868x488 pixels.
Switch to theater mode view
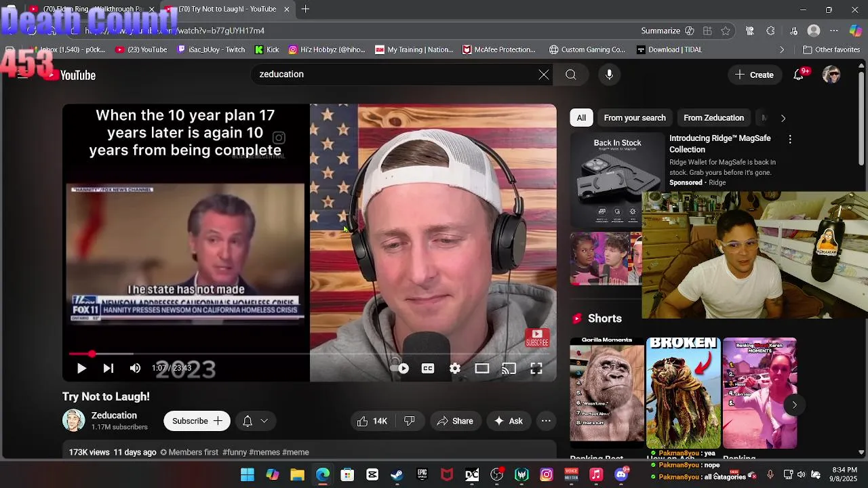(x=482, y=368)
